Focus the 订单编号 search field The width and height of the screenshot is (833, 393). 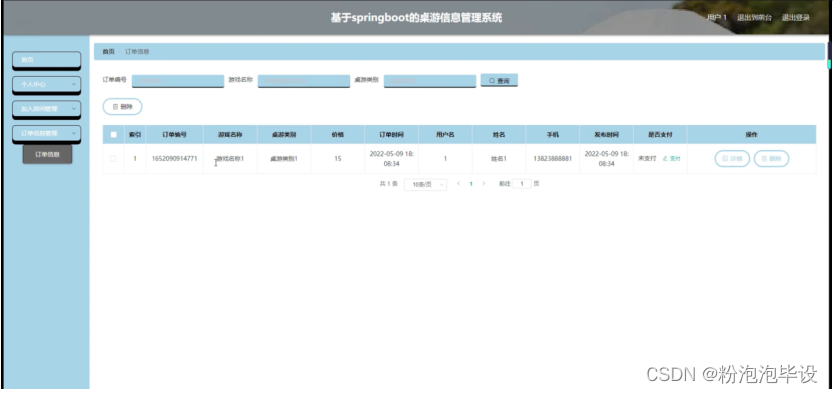tap(177, 80)
